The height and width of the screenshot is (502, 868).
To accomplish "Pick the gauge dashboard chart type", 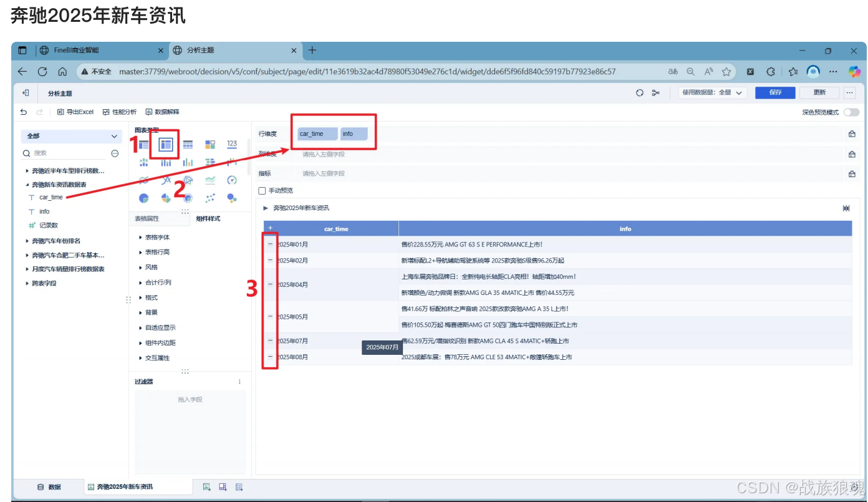I will (x=232, y=180).
